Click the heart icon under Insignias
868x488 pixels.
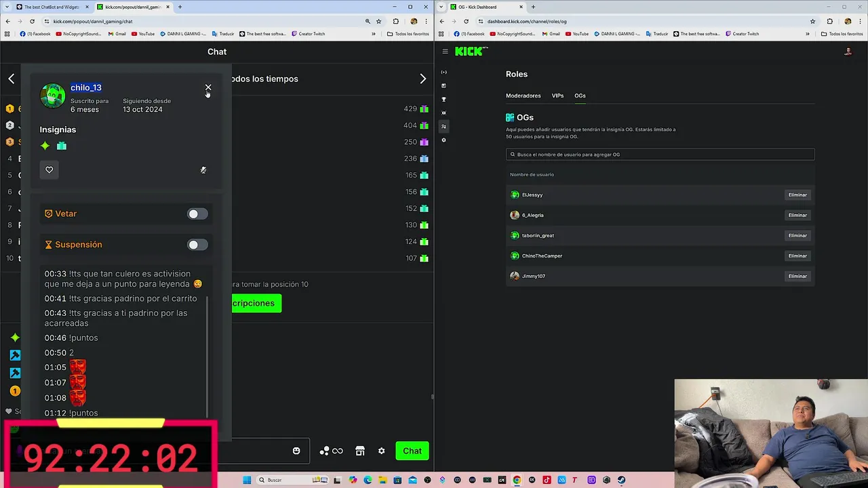tap(49, 169)
